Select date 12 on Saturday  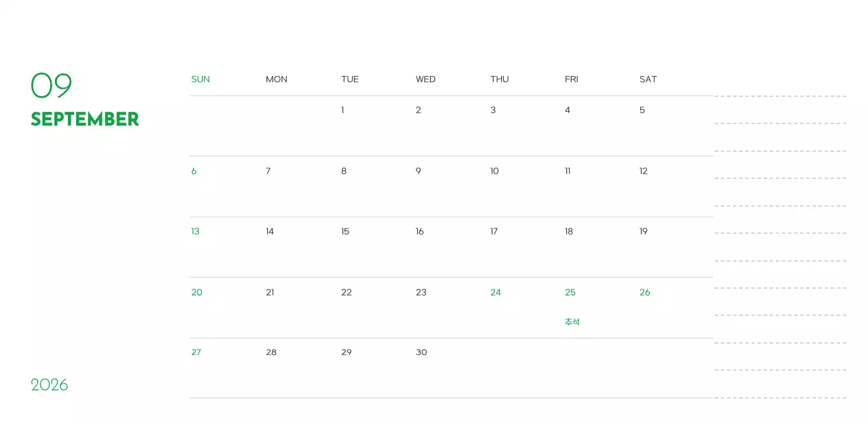(x=644, y=171)
